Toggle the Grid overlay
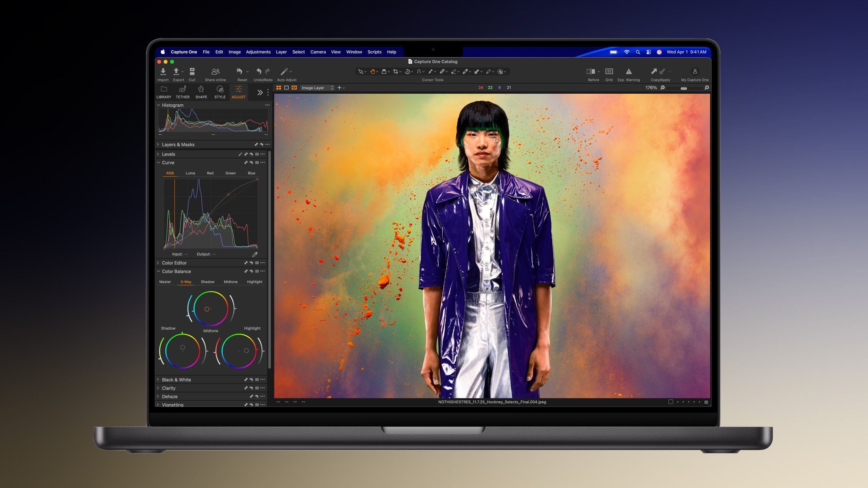 pos(609,71)
